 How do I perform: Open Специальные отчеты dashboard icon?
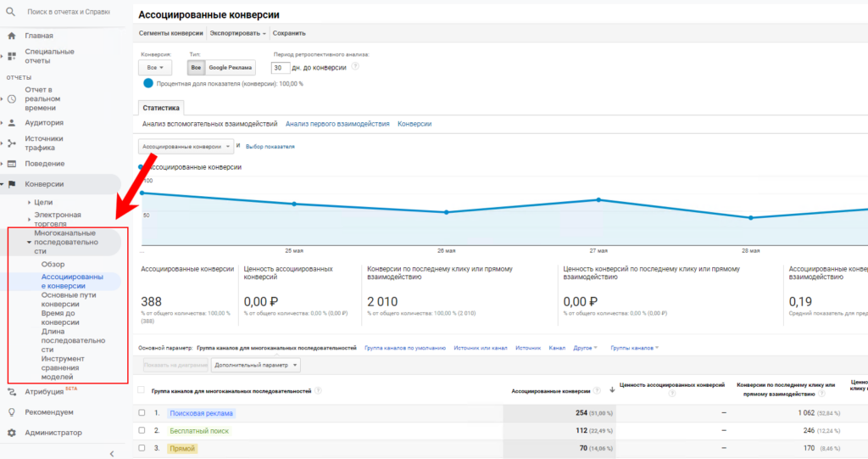(12, 56)
